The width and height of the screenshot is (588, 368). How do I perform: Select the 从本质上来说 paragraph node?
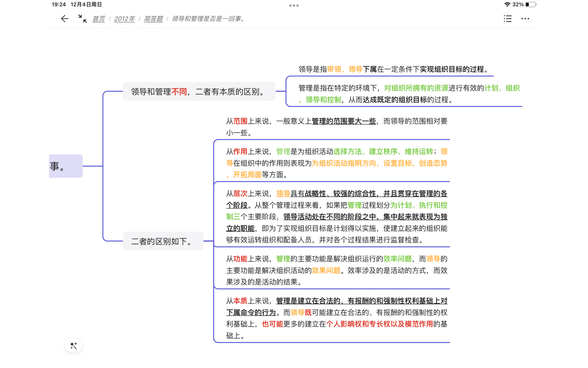(x=337, y=318)
